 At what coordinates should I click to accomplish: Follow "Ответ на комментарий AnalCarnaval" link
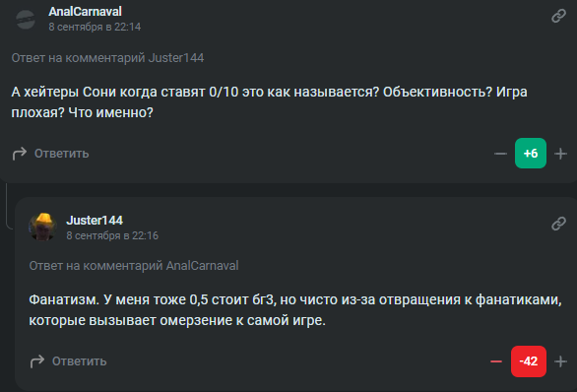click(134, 266)
